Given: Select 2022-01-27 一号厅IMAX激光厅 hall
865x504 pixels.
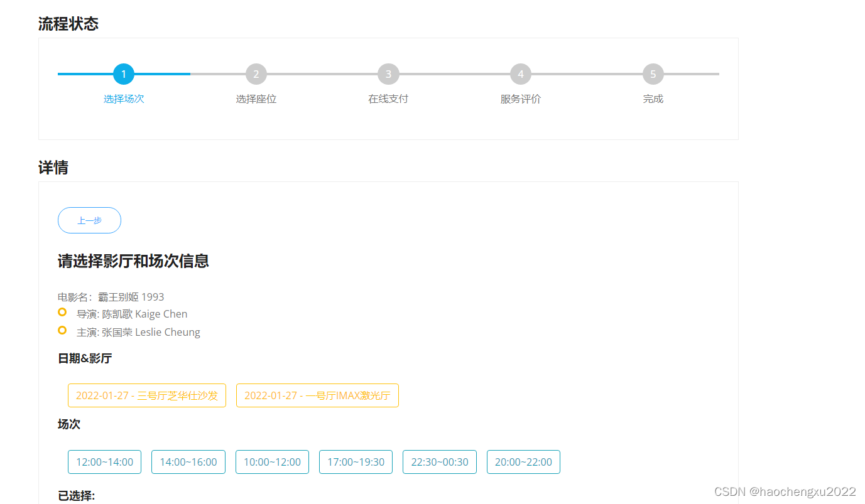Looking at the screenshot, I should pos(317,395).
